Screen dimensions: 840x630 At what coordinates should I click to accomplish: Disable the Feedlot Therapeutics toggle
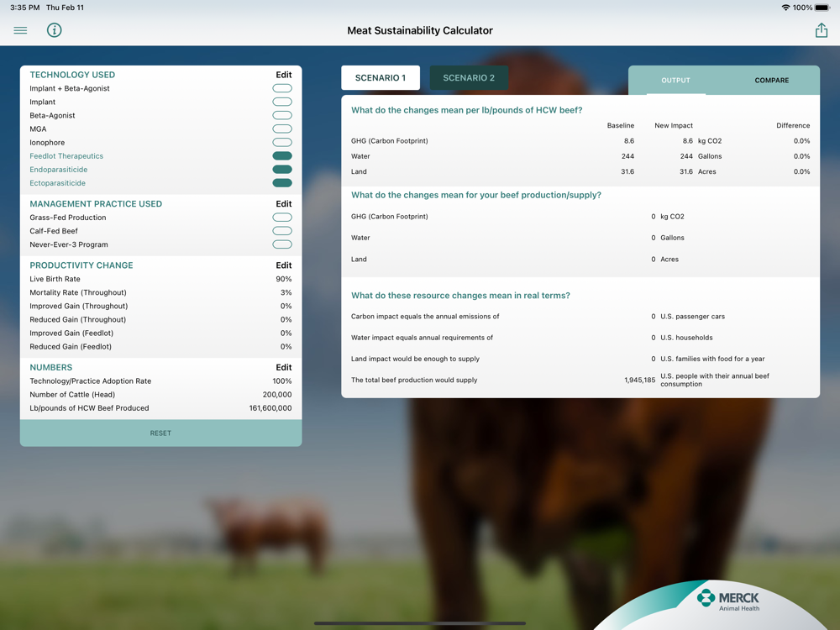(282, 156)
